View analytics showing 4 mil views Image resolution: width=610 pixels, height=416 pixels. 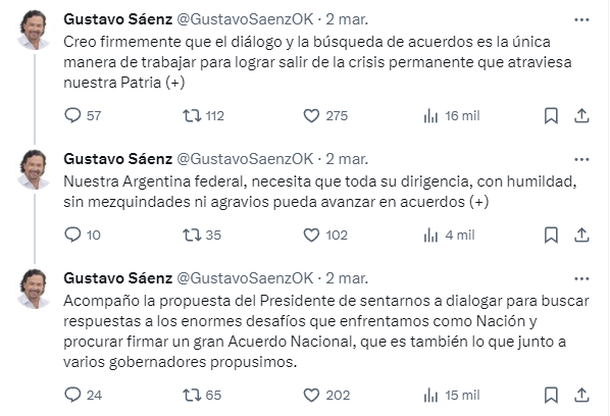pos(431,235)
